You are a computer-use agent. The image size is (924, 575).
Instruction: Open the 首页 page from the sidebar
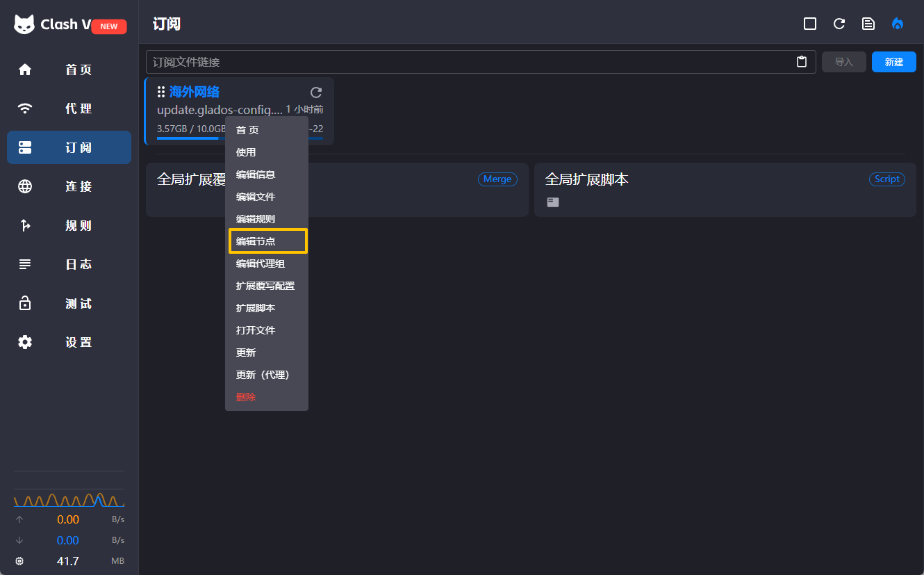pos(69,70)
